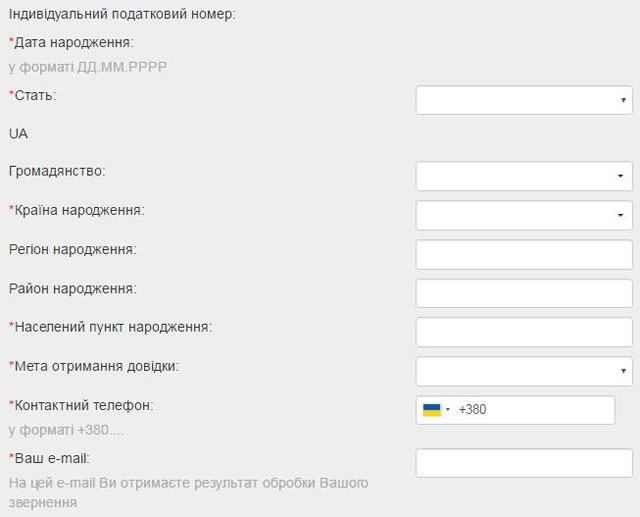
Task: Click the Контактний телефон label
Action: click(x=81, y=406)
